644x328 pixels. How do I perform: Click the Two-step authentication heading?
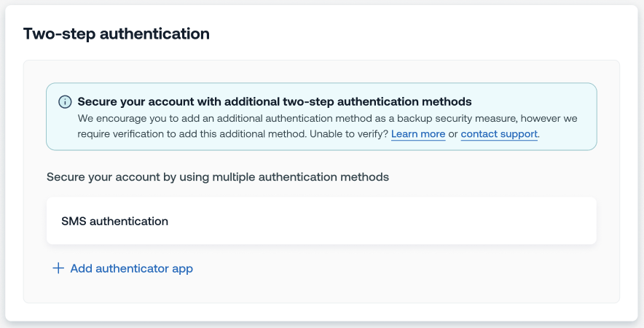[117, 34]
